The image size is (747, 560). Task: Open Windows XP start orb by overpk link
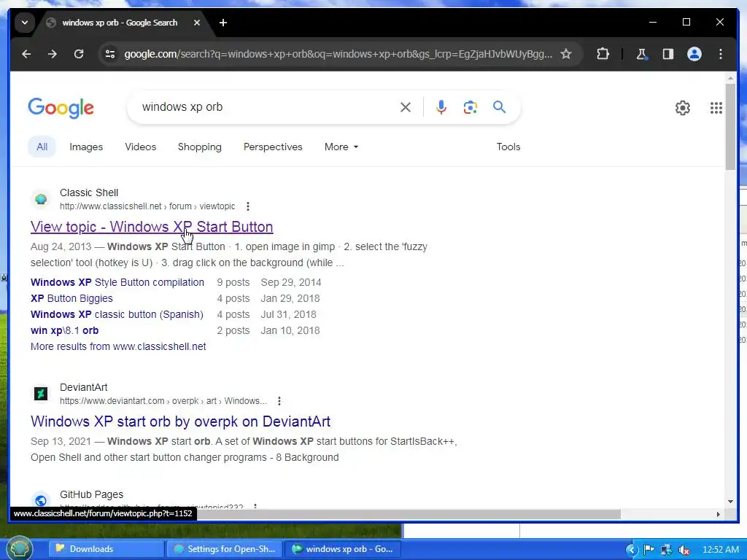click(181, 421)
